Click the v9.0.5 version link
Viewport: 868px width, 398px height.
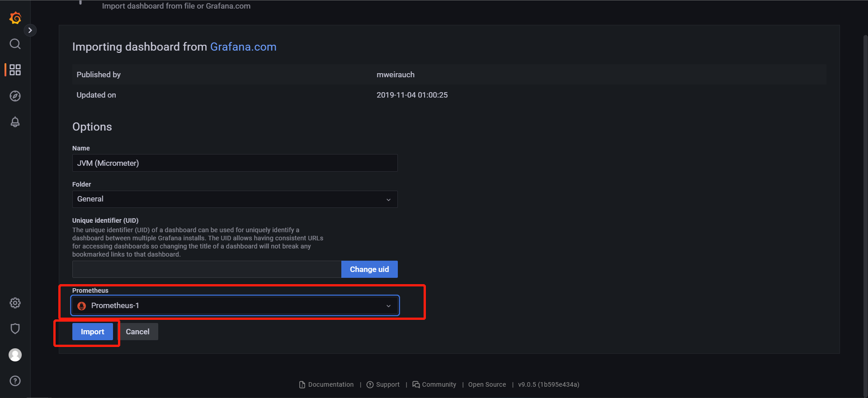[x=548, y=384]
